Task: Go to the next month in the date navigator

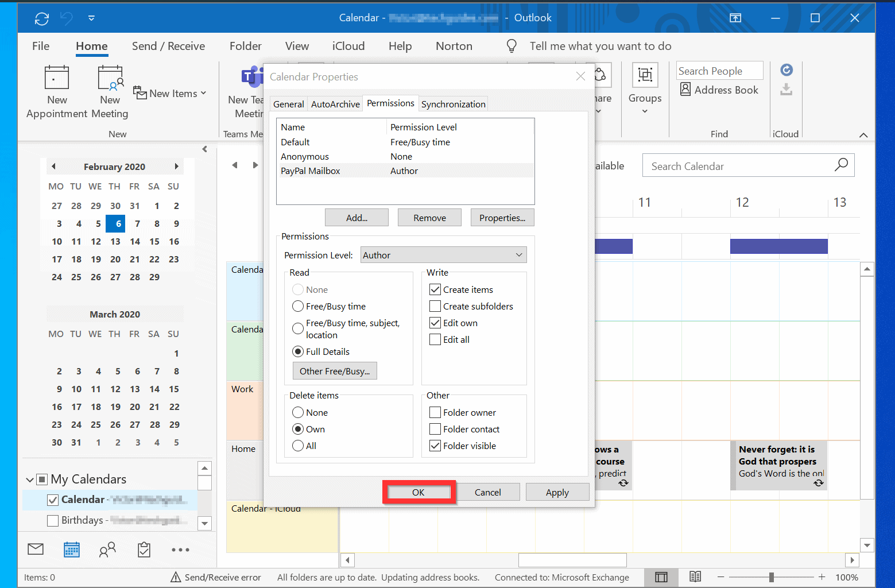Action: click(176, 167)
